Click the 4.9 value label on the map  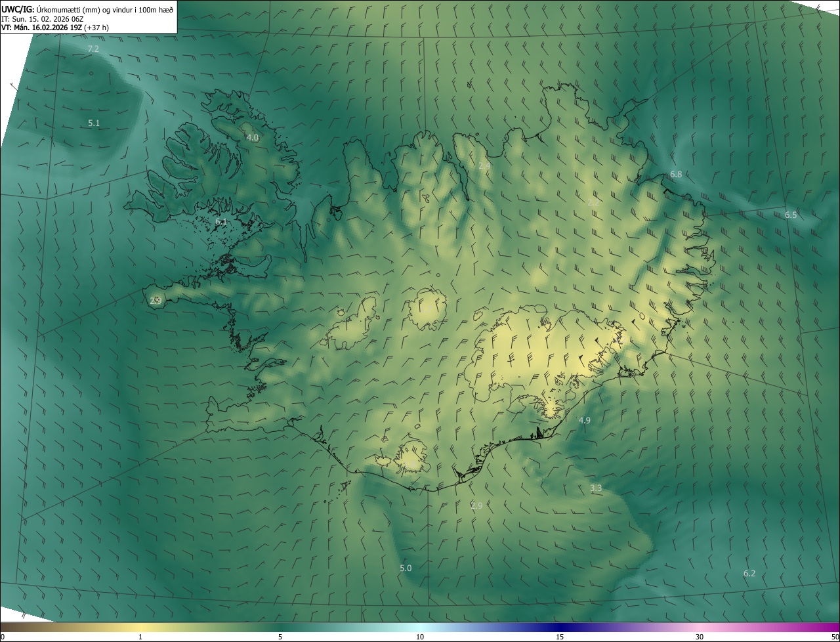585,419
